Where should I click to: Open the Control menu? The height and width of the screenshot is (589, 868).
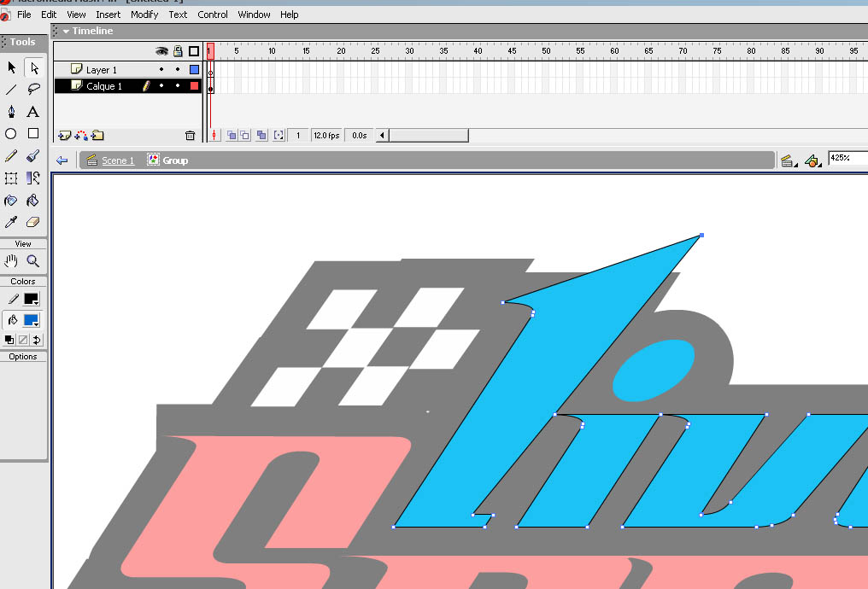tap(213, 15)
